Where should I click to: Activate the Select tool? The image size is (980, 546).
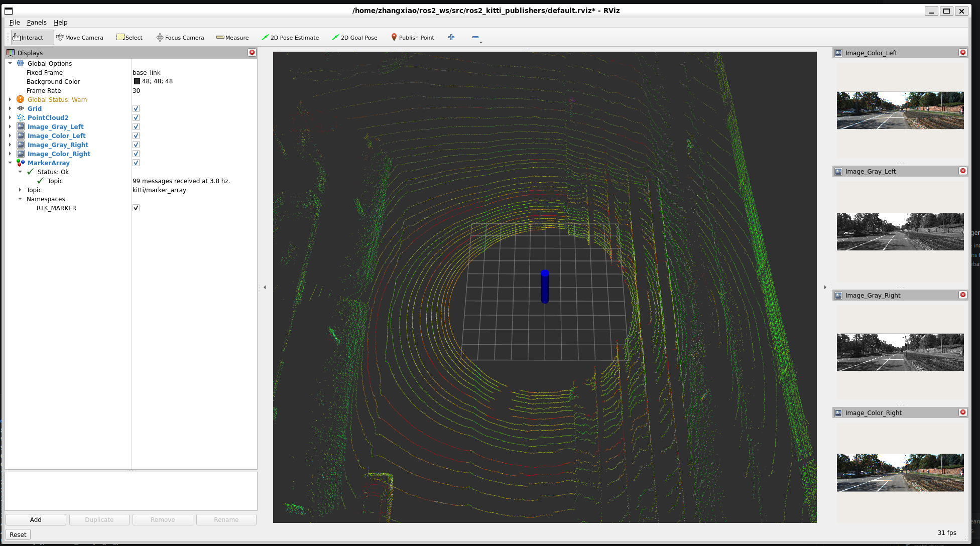tap(130, 38)
